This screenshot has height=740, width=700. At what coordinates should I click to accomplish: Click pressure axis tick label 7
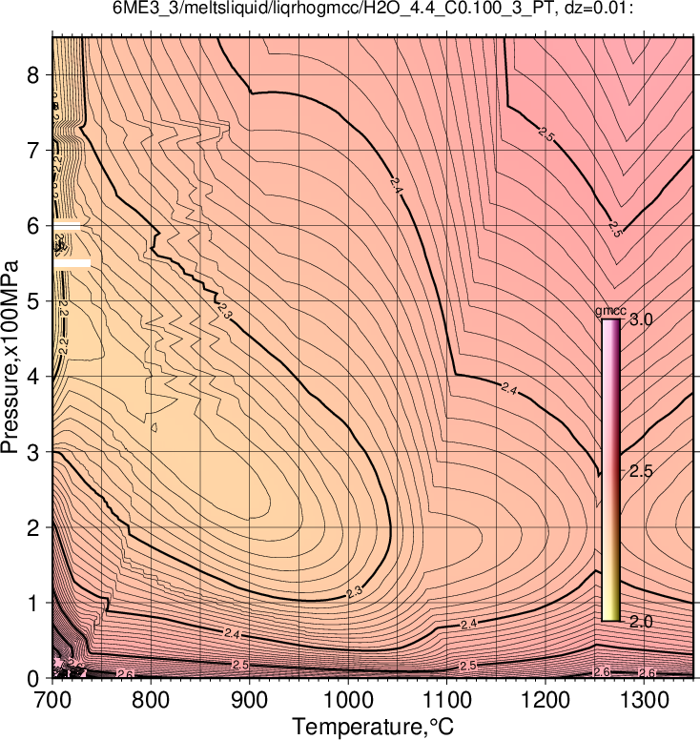pos(33,151)
